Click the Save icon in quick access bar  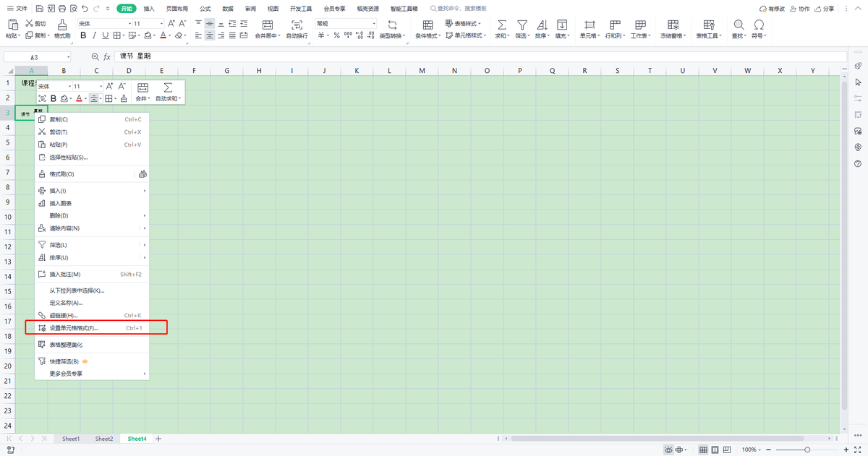[39, 9]
